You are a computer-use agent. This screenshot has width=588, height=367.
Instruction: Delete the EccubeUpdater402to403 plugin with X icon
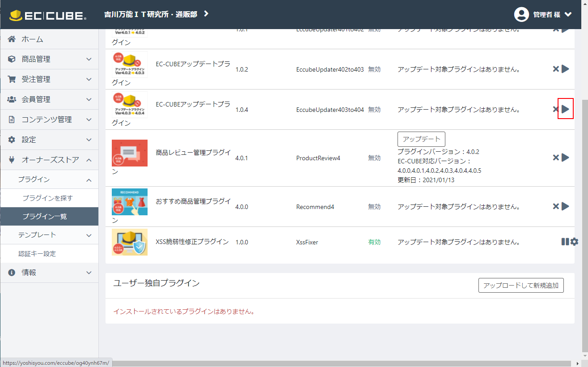coord(556,69)
